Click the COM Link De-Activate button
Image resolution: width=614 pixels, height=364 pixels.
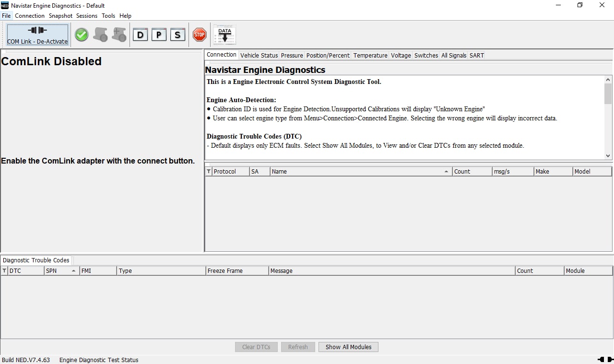[37, 35]
